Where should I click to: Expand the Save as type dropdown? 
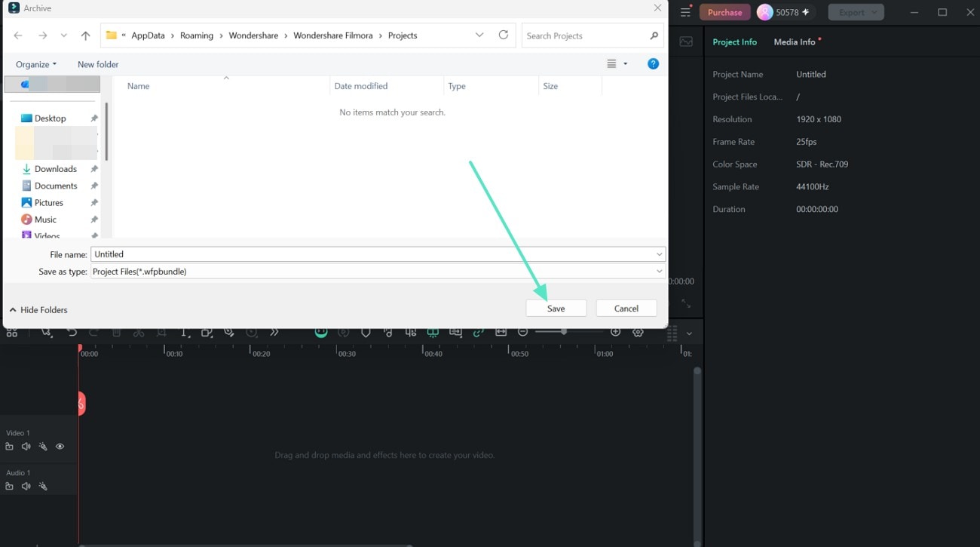point(660,272)
